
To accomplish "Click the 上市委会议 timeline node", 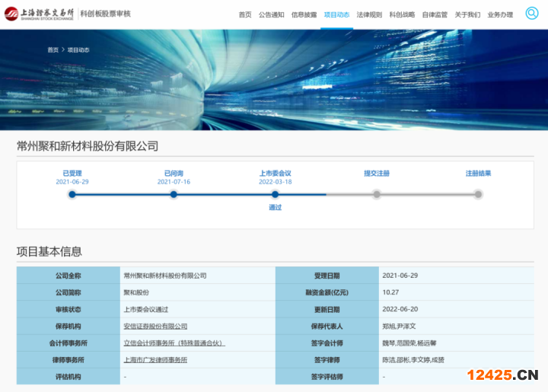I will (275, 194).
